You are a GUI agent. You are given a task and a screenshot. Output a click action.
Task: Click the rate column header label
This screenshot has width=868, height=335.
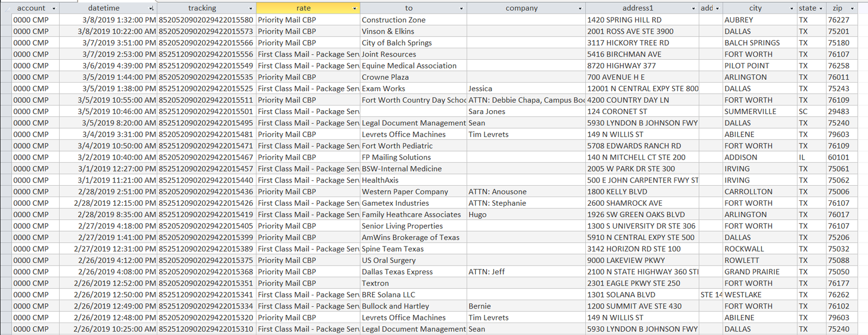pyautogui.click(x=303, y=8)
